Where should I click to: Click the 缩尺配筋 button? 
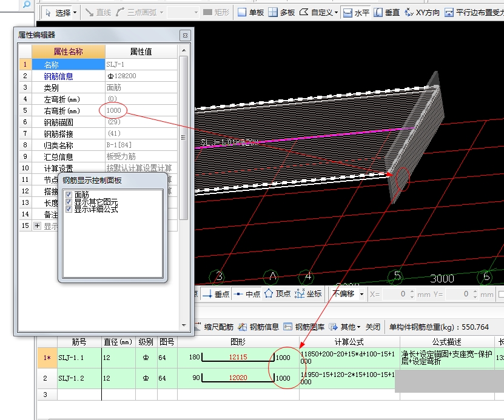pos(215,327)
